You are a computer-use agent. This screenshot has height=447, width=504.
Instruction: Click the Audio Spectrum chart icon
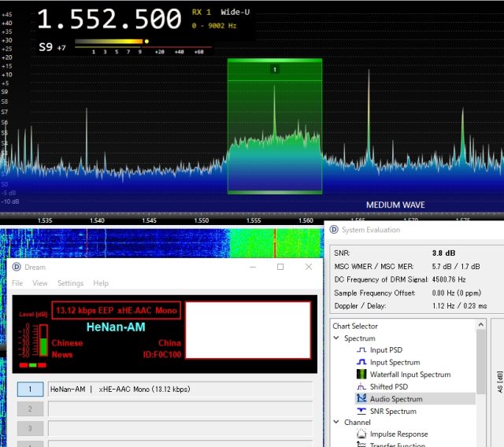(362, 399)
